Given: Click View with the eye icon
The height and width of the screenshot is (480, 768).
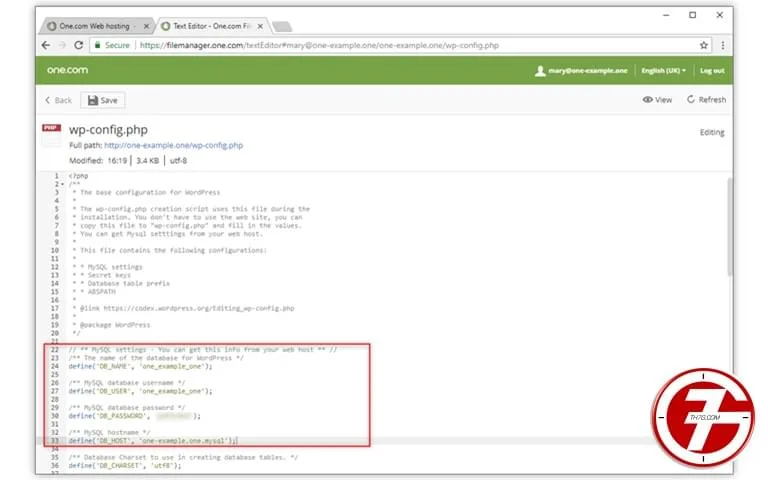Looking at the screenshot, I should [657, 100].
